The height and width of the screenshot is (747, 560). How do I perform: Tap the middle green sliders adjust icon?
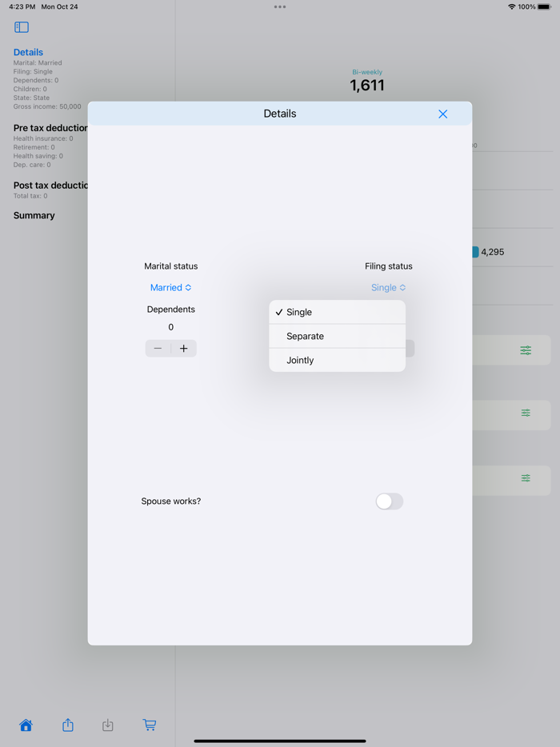point(526,413)
